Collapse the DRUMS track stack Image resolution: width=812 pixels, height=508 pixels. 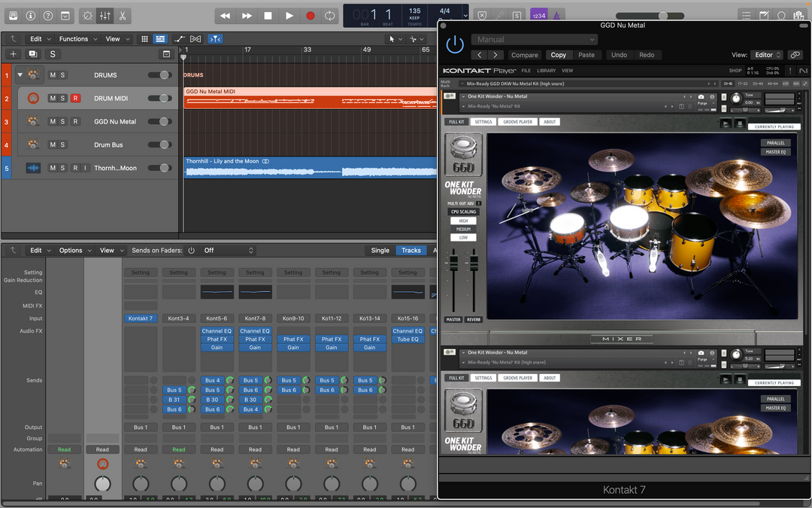coord(18,75)
